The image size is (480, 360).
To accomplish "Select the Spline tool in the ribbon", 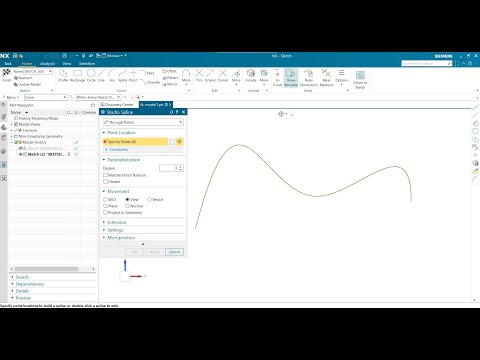I will coord(122,75).
